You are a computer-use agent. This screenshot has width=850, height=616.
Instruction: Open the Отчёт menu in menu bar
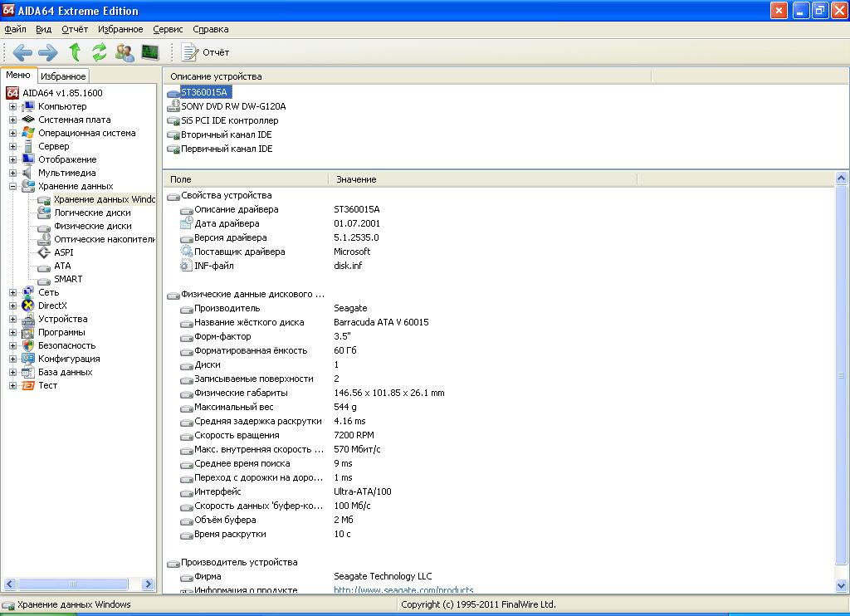75,29
